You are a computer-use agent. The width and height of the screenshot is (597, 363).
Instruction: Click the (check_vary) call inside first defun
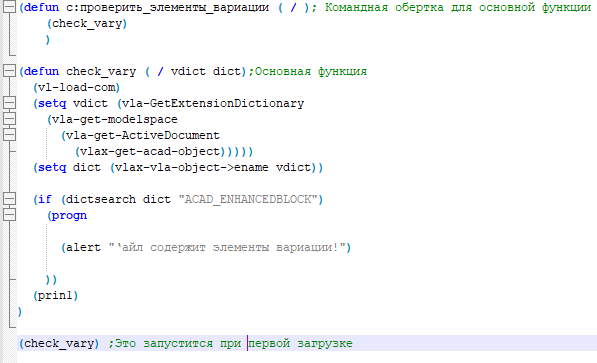pyautogui.click(x=87, y=23)
